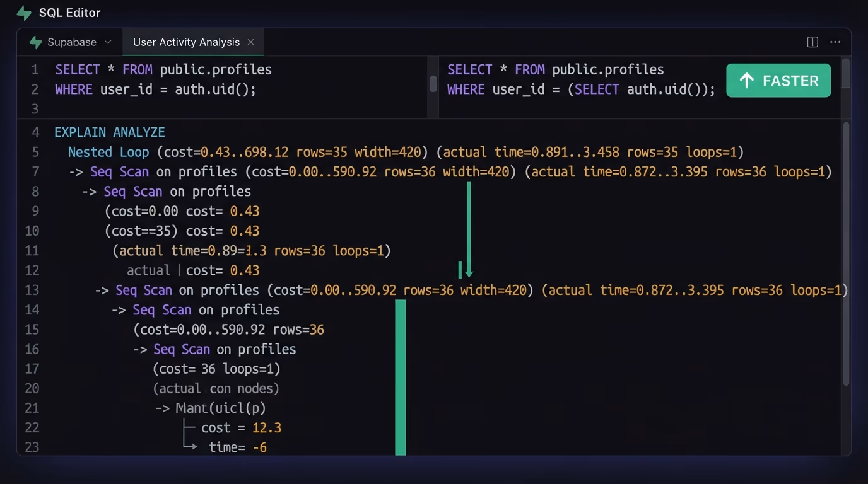Viewport: 868px width, 484px height.
Task: Click line 1 'SELECT * FROM public.profiles' in left pane
Action: click(x=163, y=69)
